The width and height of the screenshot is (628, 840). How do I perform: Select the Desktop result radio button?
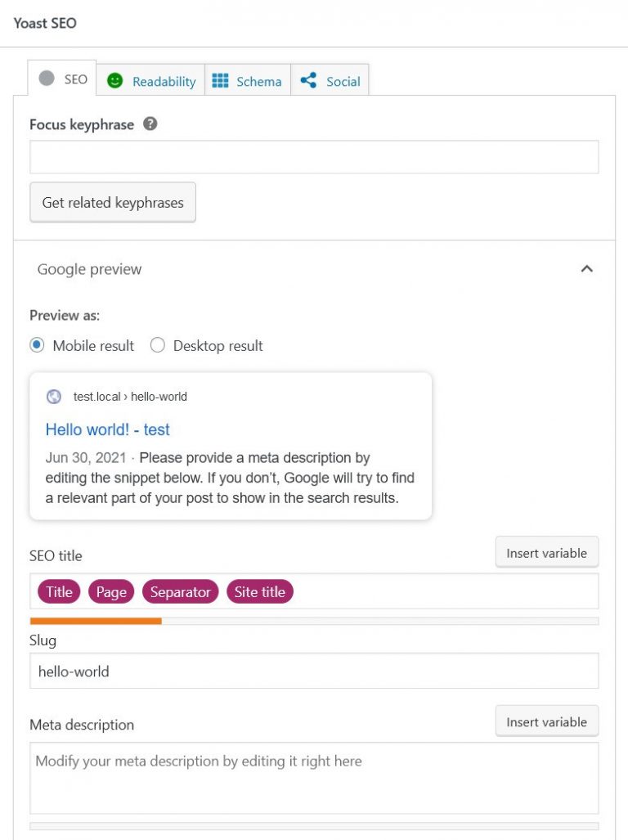coord(157,345)
